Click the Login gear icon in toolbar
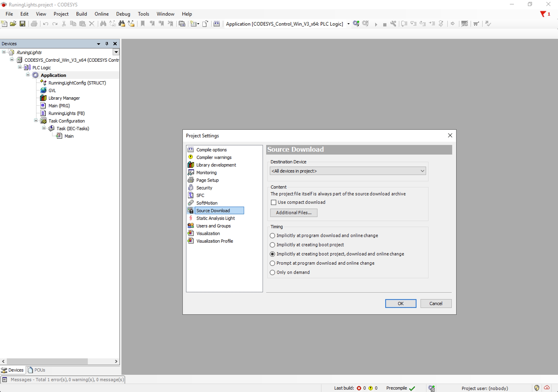 tap(356, 23)
